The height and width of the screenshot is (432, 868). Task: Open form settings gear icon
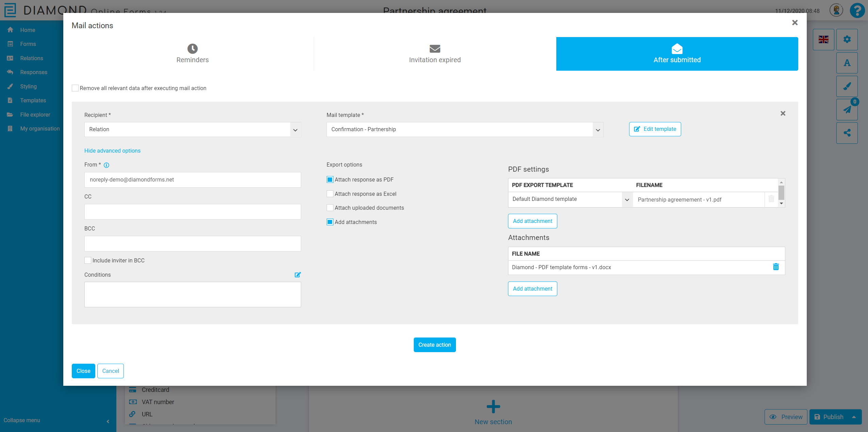(x=847, y=39)
